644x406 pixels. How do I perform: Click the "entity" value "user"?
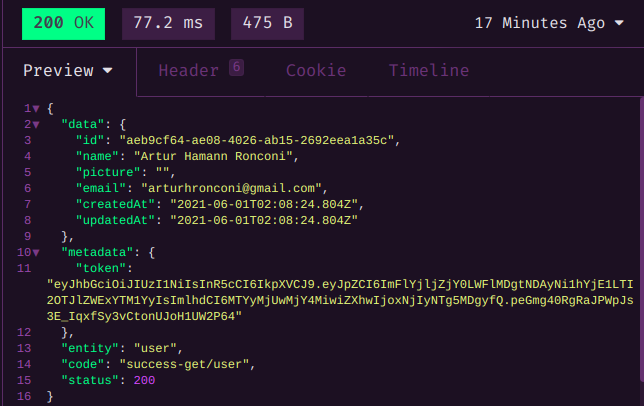[x=155, y=349]
